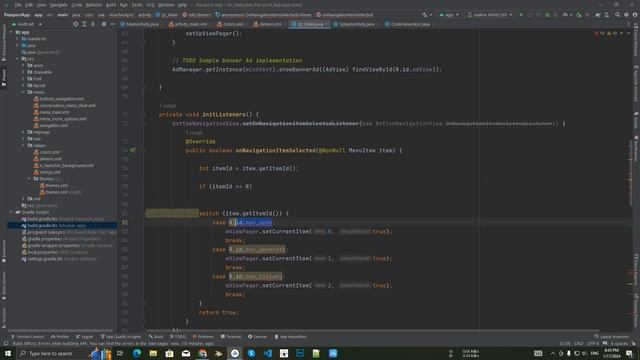Viewport: 640px width, 360px height.
Task: Expand the manifests folder
Action: (x=17, y=39)
